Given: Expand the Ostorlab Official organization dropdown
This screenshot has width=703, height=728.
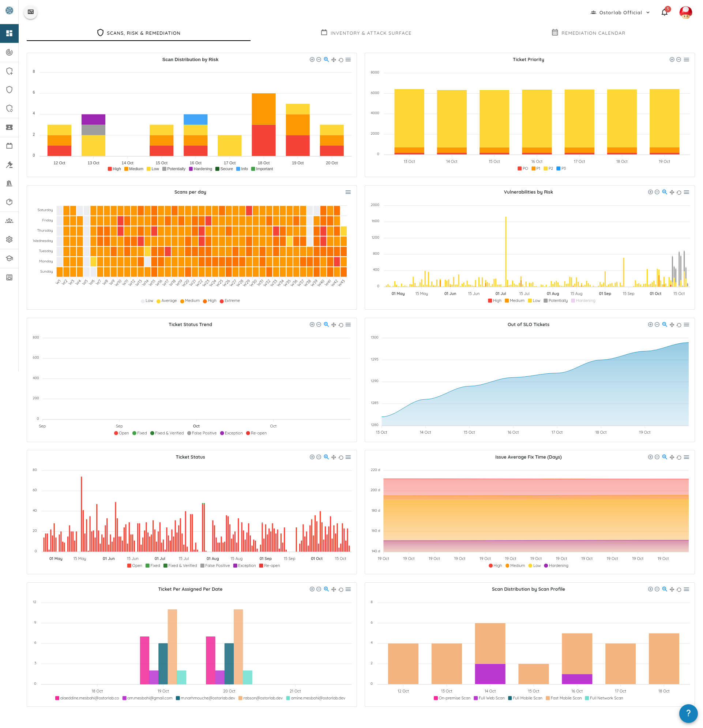Looking at the screenshot, I should tap(620, 12).
